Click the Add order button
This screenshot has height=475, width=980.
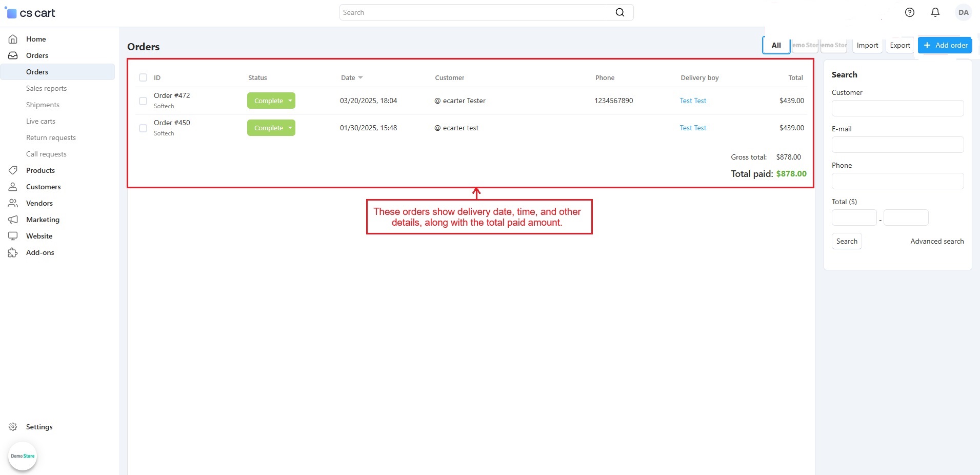point(945,45)
